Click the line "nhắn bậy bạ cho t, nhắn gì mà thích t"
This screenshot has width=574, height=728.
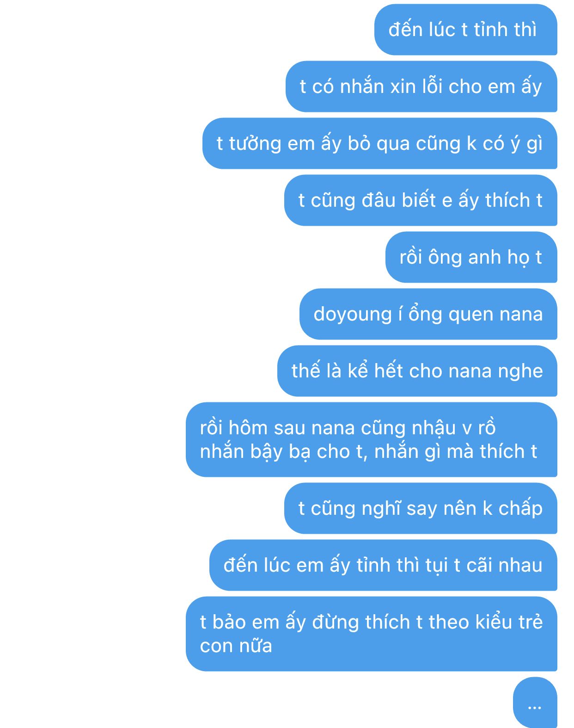point(368,452)
